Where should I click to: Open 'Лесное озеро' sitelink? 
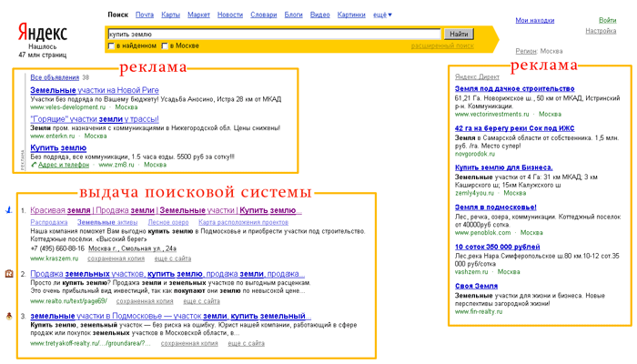pyautogui.click(x=168, y=223)
